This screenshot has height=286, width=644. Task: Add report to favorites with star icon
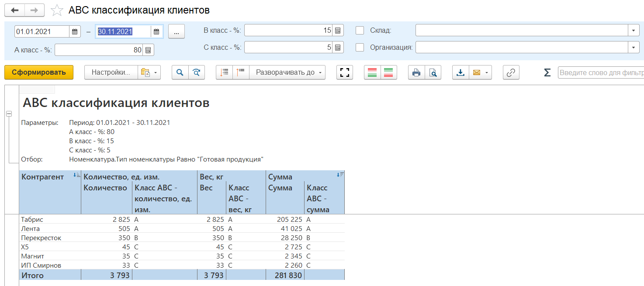[x=57, y=10]
